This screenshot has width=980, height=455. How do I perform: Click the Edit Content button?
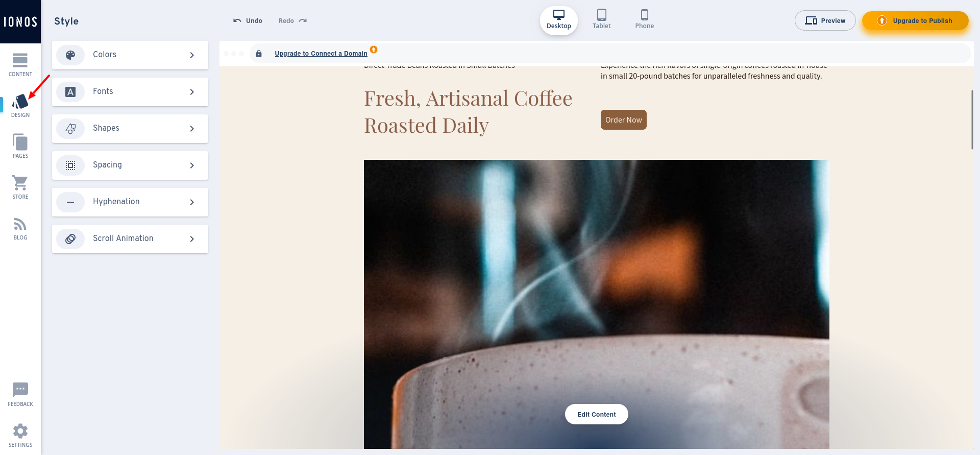pos(597,414)
